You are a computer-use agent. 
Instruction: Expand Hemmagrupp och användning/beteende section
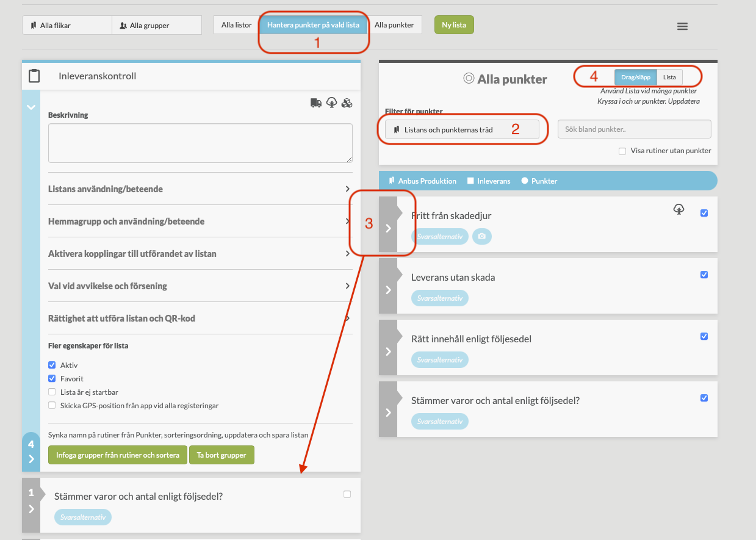pos(200,221)
